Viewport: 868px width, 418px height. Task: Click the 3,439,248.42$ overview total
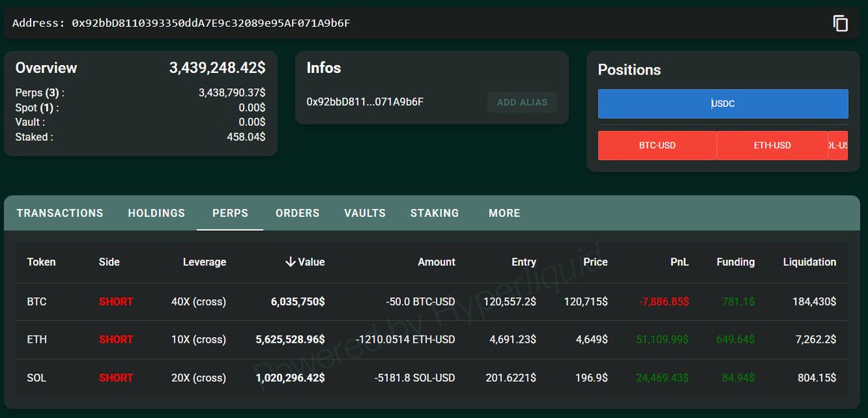pos(217,68)
